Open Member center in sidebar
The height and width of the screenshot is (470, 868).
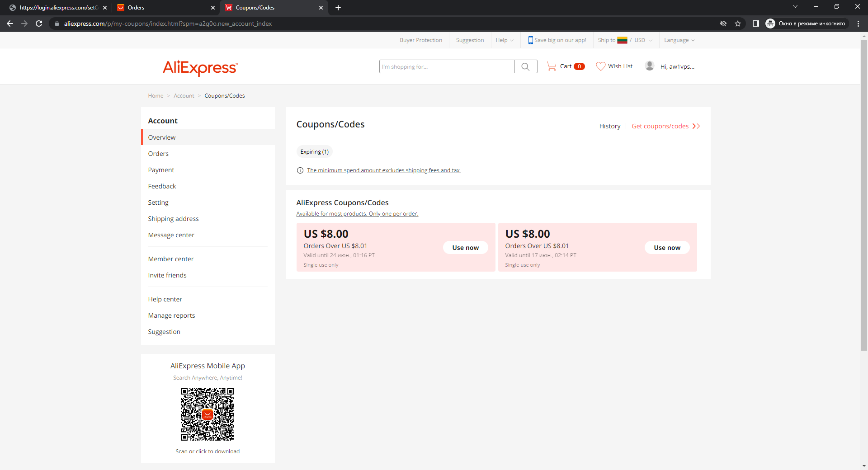coord(208,259)
